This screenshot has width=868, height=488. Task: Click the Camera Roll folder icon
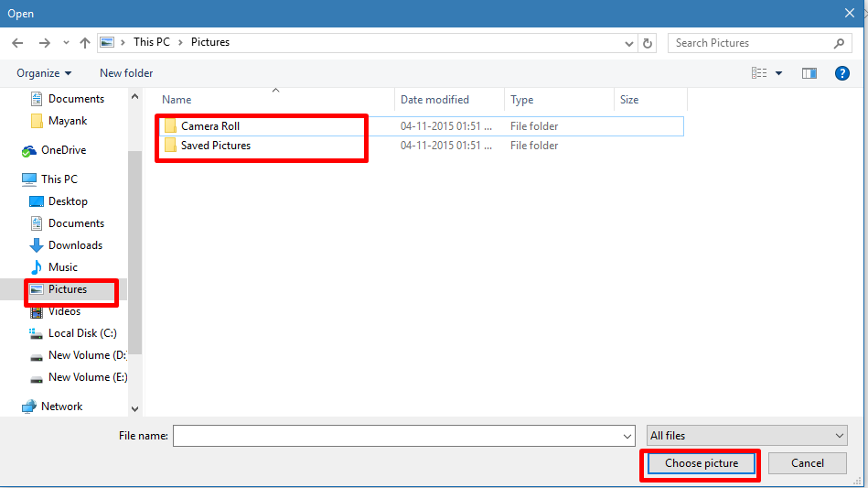[170, 126]
